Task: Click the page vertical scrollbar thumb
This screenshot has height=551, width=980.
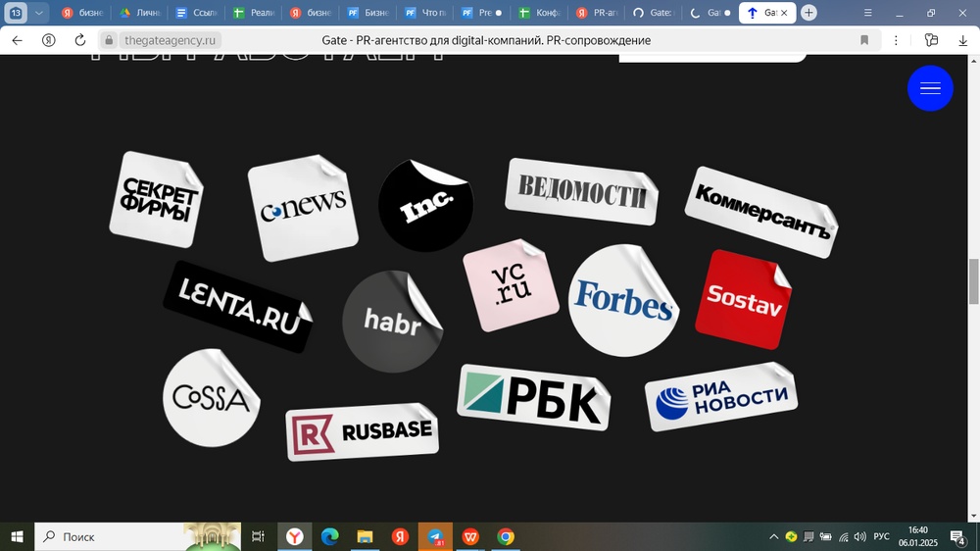Action: [x=973, y=280]
